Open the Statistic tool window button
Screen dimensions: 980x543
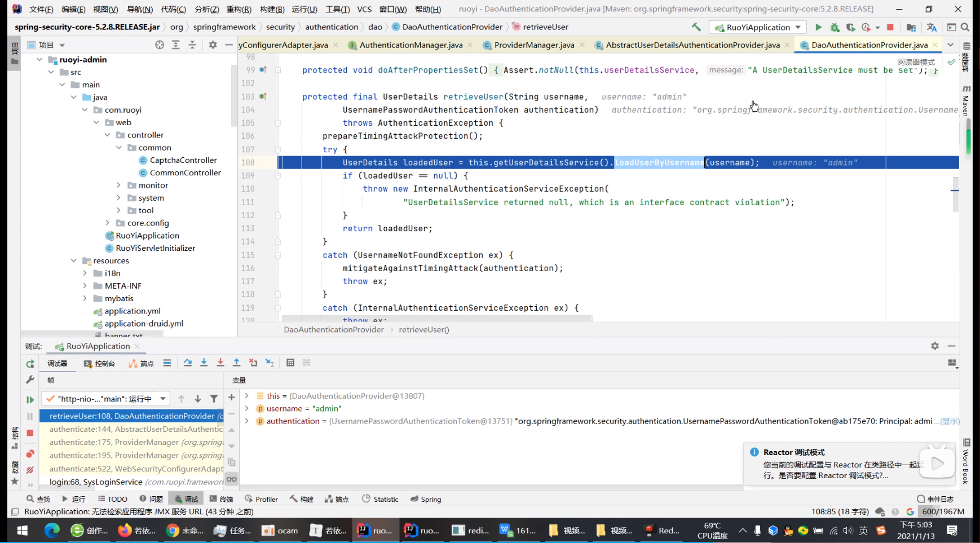380,499
